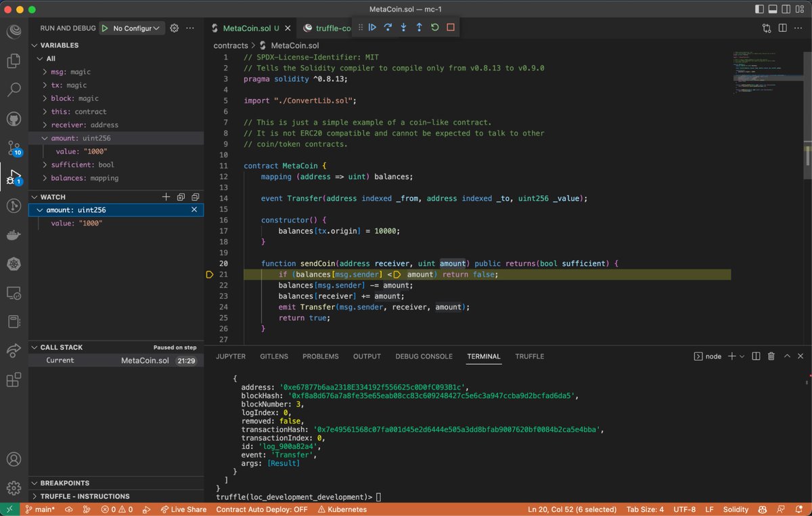Toggle Contract Auto Deploy in status bar
This screenshot has width=812, height=516.
coord(261,509)
